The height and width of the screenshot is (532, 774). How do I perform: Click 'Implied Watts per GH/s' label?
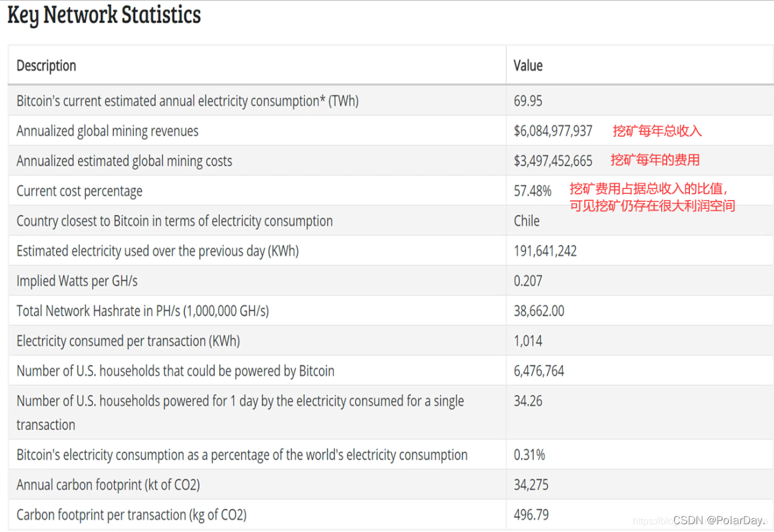(x=77, y=281)
